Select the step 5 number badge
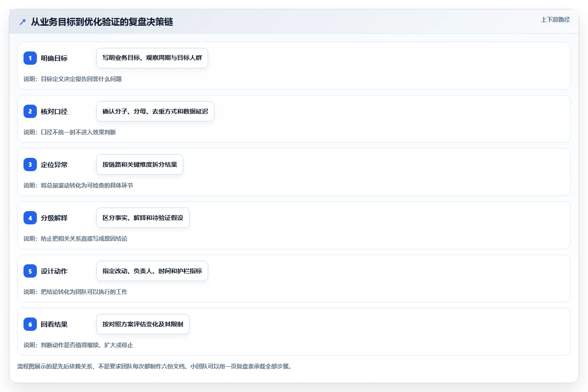The image size is (588, 392). [x=30, y=271]
